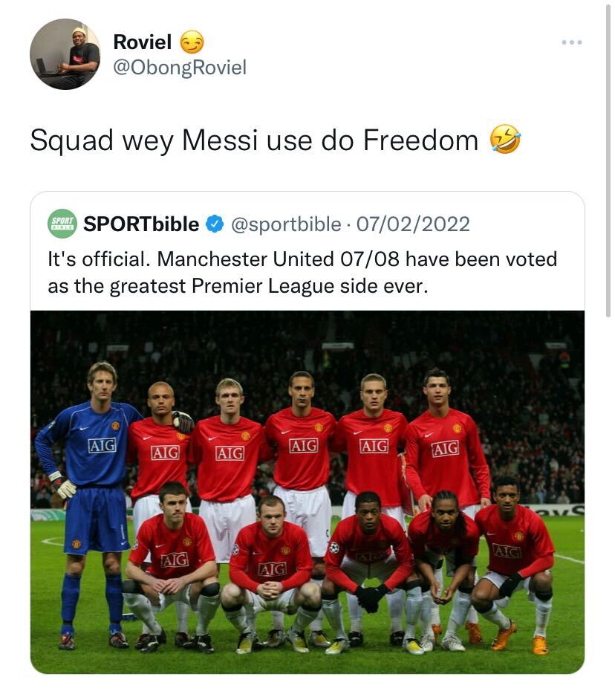This screenshot has width=615, height=700.
Task: Open the quoted tweet's 07/02/2022 date link
Action: [x=413, y=224]
